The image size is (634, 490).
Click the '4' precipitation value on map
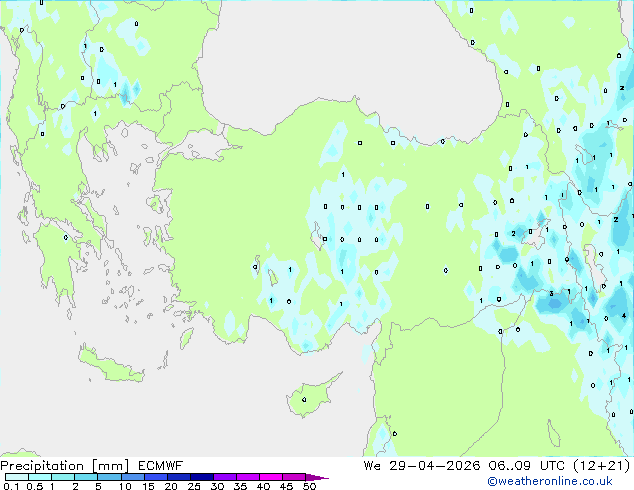tap(624, 316)
